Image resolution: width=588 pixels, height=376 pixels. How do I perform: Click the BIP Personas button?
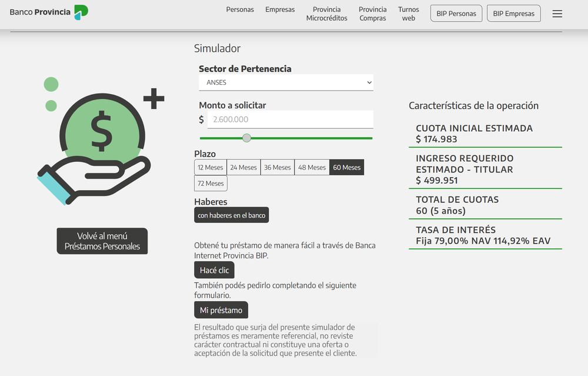(x=456, y=14)
